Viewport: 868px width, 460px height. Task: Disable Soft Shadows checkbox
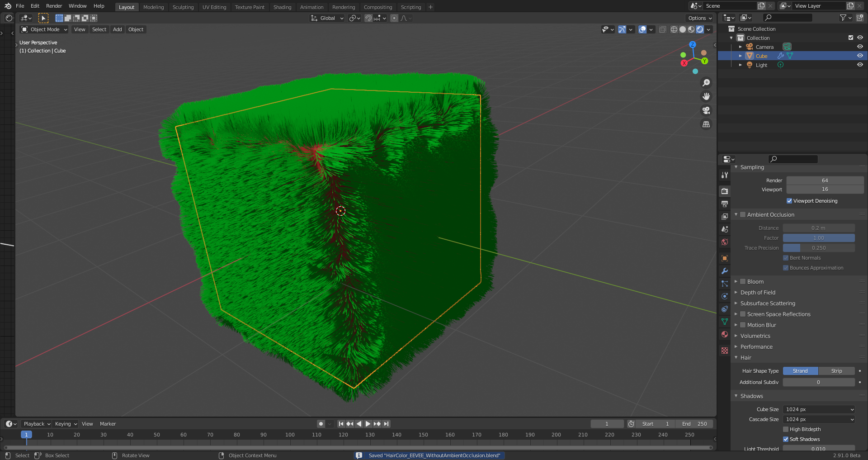tap(786, 439)
